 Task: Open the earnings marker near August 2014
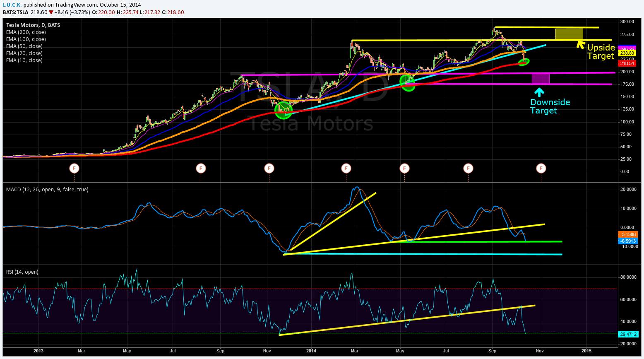(x=468, y=168)
